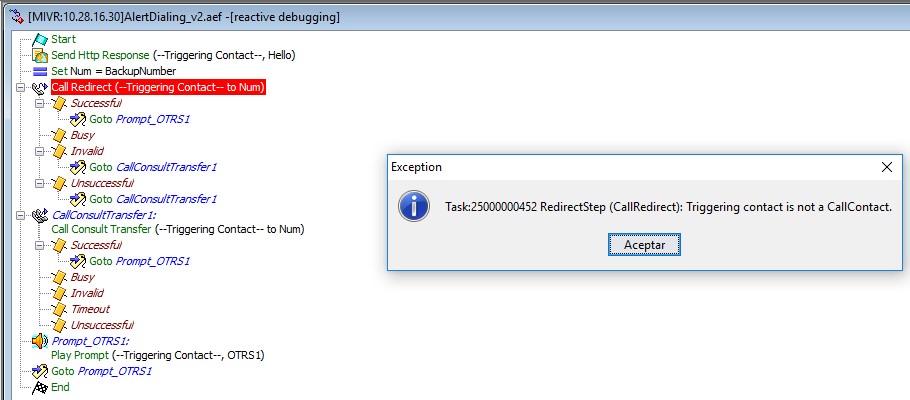Click the Goto icon under Call Consult Transfer's Successful branch
The height and width of the screenshot is (400, 910).
coord(78,261)
